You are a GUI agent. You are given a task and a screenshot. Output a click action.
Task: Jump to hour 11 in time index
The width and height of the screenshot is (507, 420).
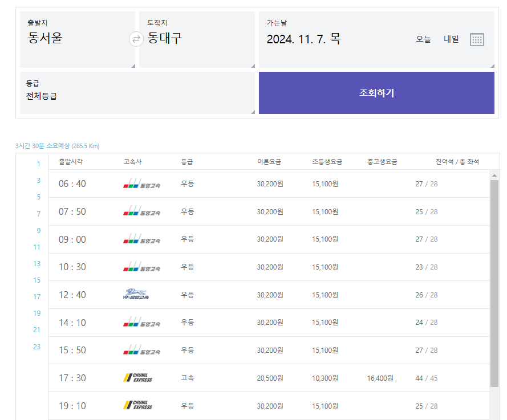[37, 247]
